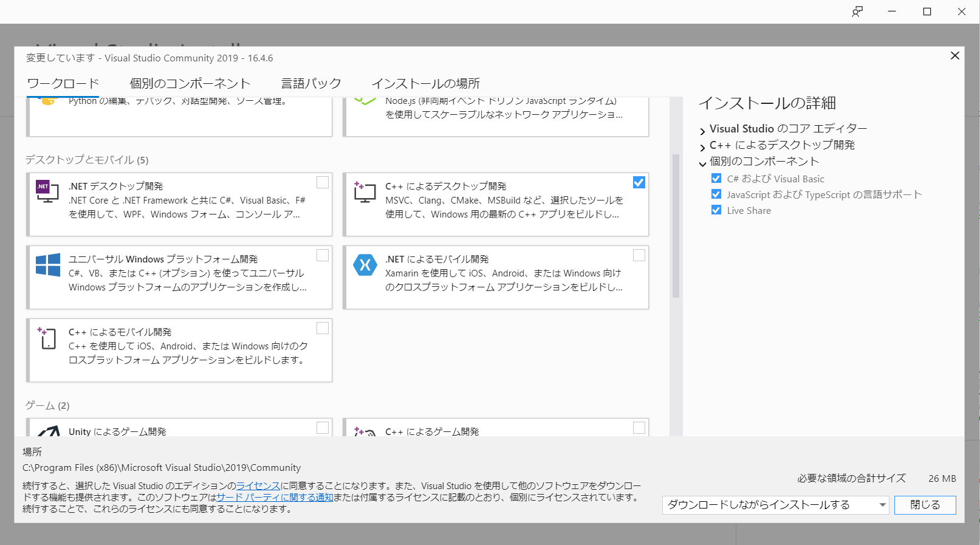Enable ユニバーサル Windows プラットフォーム開発 checkbox
This screenshot has height=545, width=980.
click(323, 255)
